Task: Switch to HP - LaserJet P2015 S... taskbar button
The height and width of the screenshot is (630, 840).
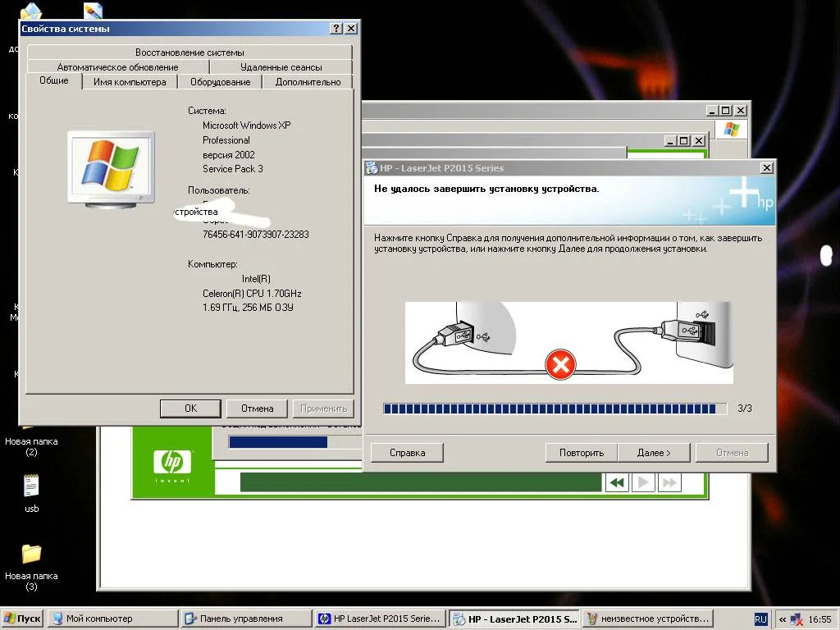Action: coord(514,619)
